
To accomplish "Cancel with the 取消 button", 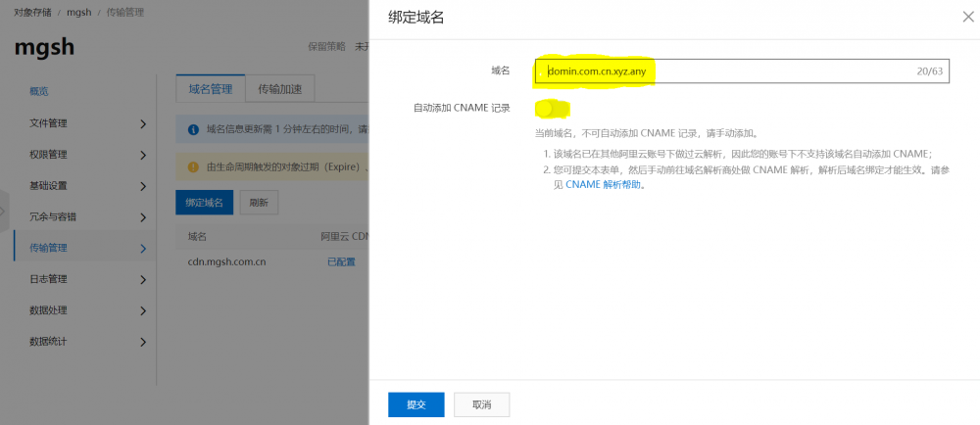I will coord(482,404).
